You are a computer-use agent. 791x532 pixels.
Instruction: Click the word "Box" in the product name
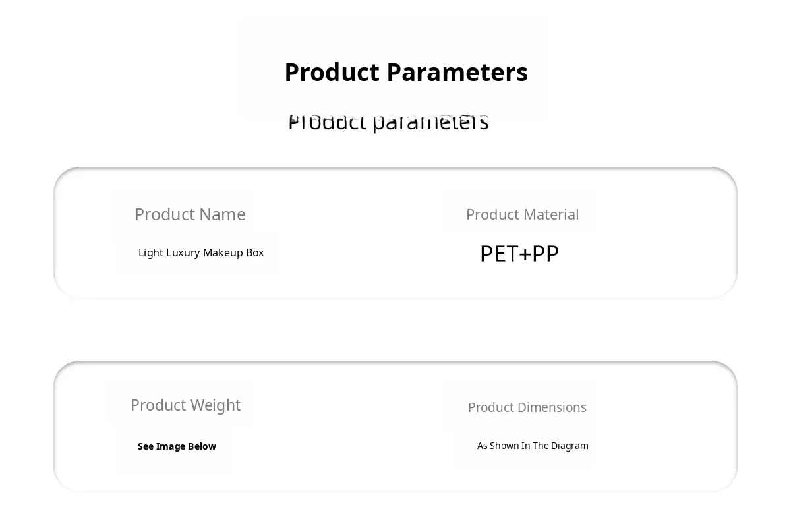tap(255, 252)
